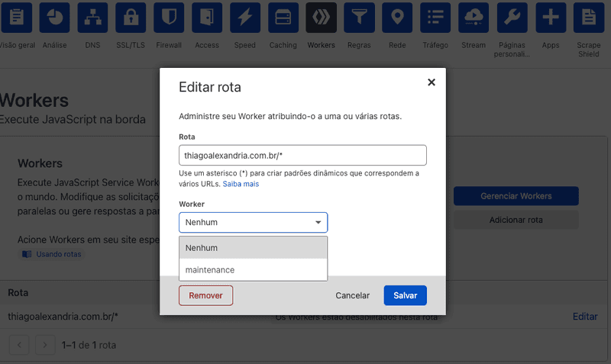This screenshot has height=364, width=611.
Task: Open the Caching drive icon
Action: 283,18
